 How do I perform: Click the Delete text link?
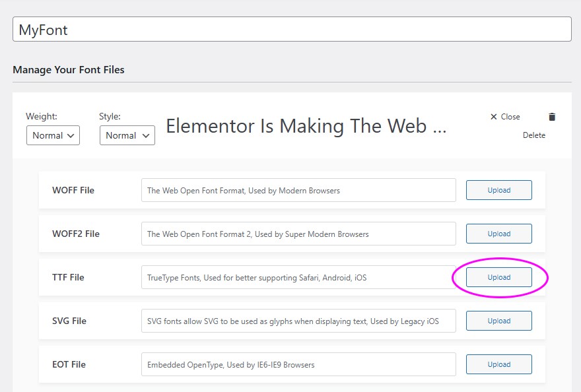point(534,135)
